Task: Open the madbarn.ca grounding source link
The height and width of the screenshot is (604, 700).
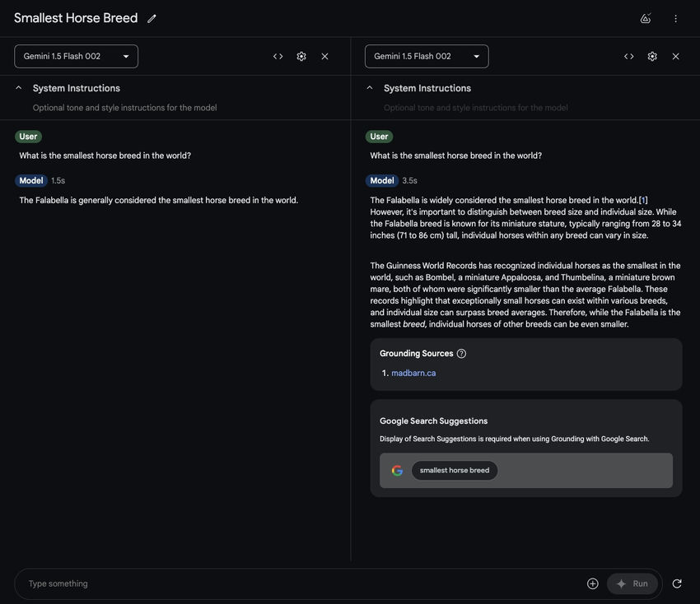Action: pyautogui.click(x=413, y=373)
